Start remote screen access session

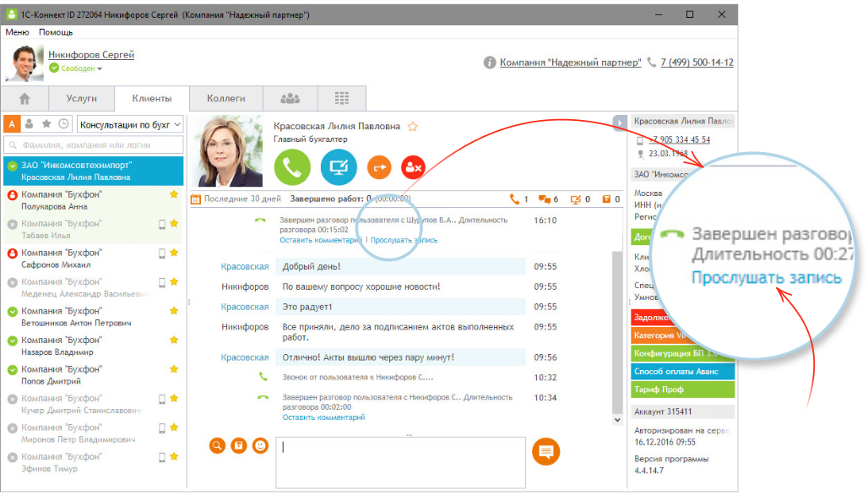tap(339, 166)
